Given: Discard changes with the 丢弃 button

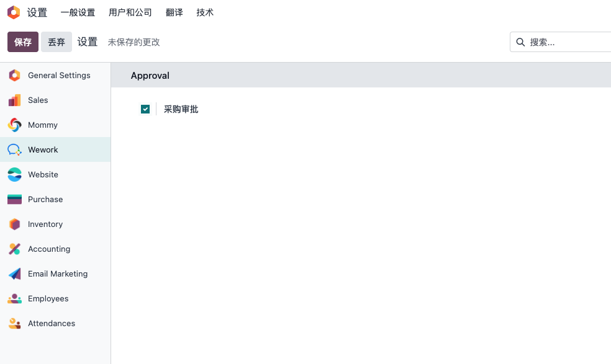Looking at the screenshot, I should (57, 42).
